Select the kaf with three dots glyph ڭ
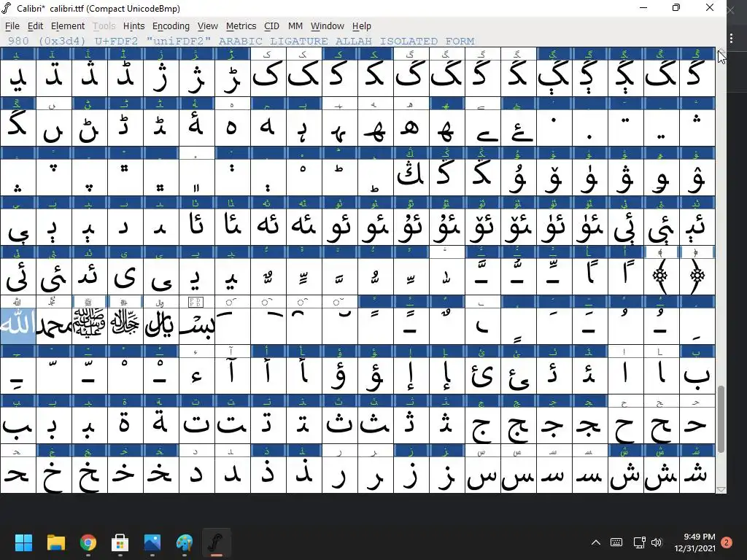The image size is (747, 560). (x=411, y=177)
